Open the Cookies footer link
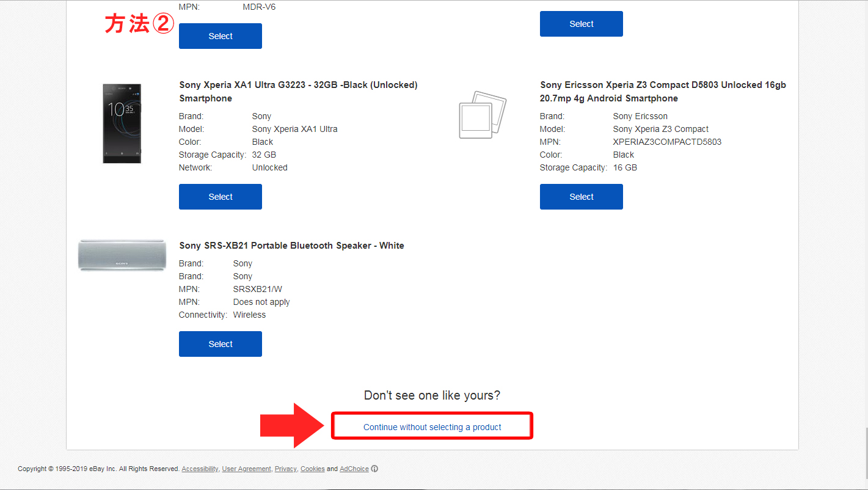 click(312, 469)
